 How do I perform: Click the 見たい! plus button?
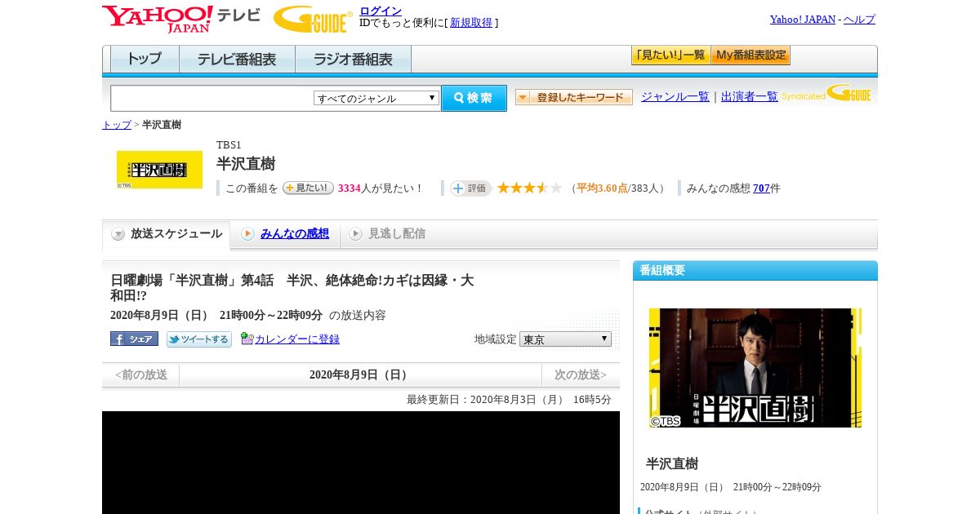(x=308, y=188)
